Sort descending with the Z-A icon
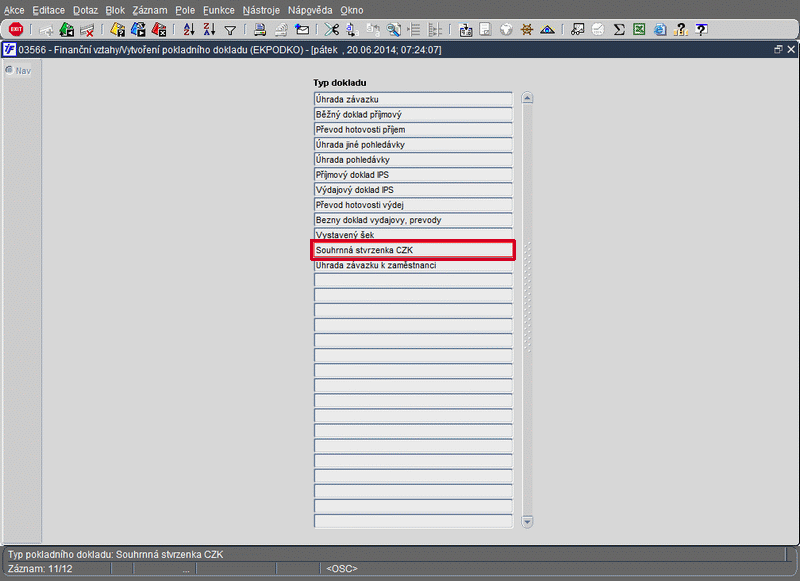This screenshot has width=800, height=581. (209, 30)
